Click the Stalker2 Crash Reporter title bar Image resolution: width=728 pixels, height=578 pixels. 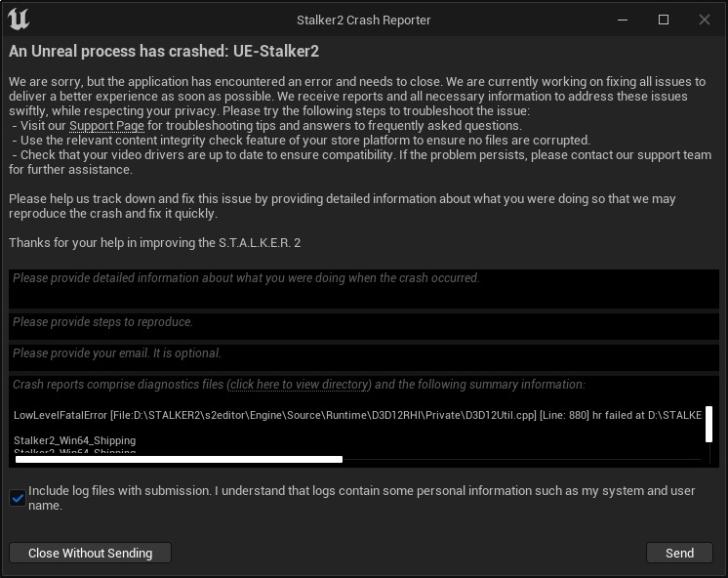[x=363, y=20]
